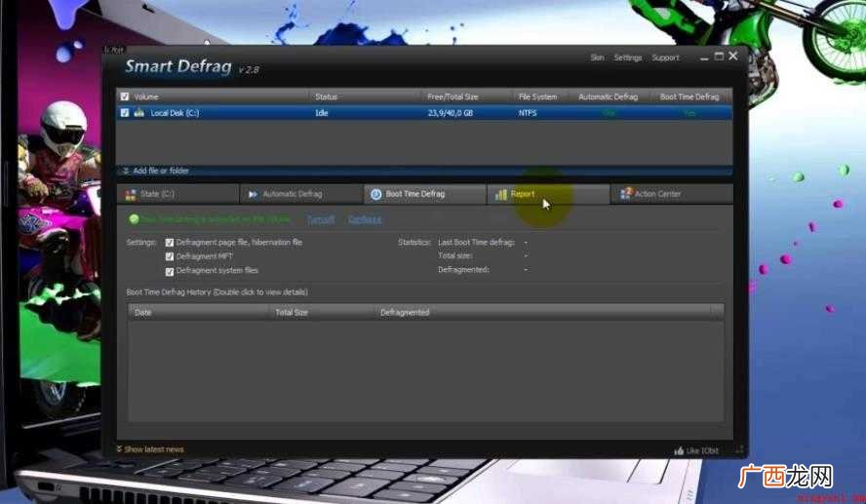The width and height of the screenshot is (866, 504).
Task: Click the history Defragmented column header
Action: [405, 313]
